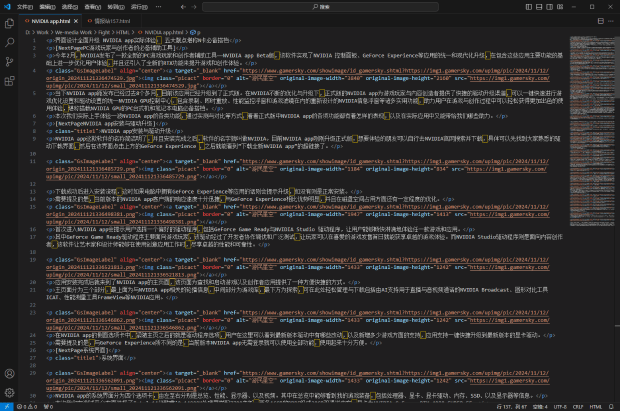Open the 编辑 (Edit) menu

[x=47, y=7]
